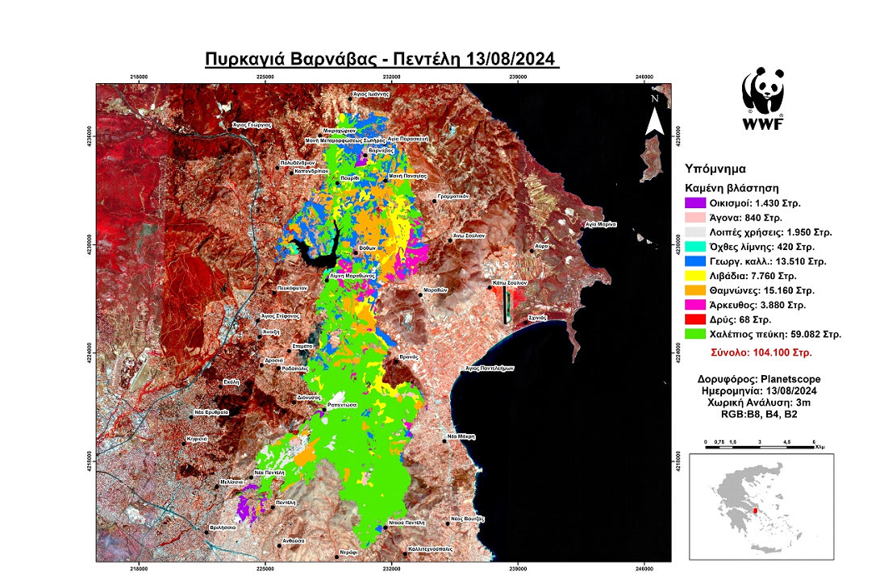Viewport: 884px width, 588px height.
Task: Click the map title Πυρκαγιά Βαρνάβας - Πεντέλη
Action: (x=382, y=61)
